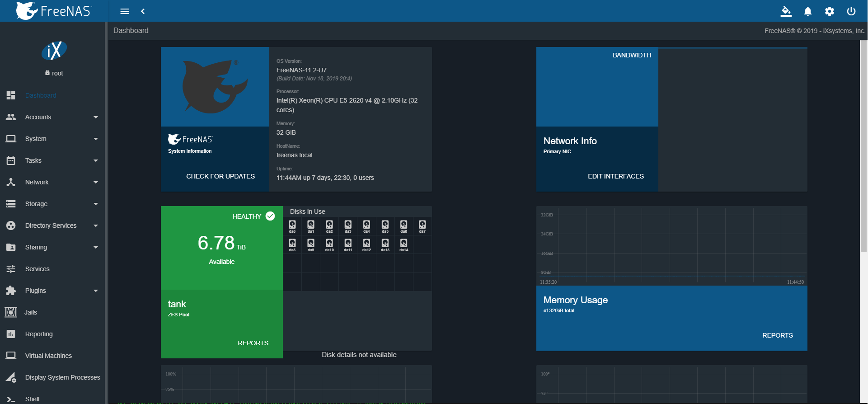
Task: Expand the Sharing menu arrow
Action: tap(96, 247)
